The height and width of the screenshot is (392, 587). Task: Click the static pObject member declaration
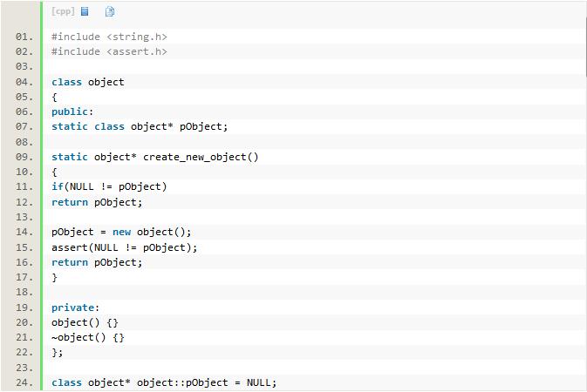point(139,126)
